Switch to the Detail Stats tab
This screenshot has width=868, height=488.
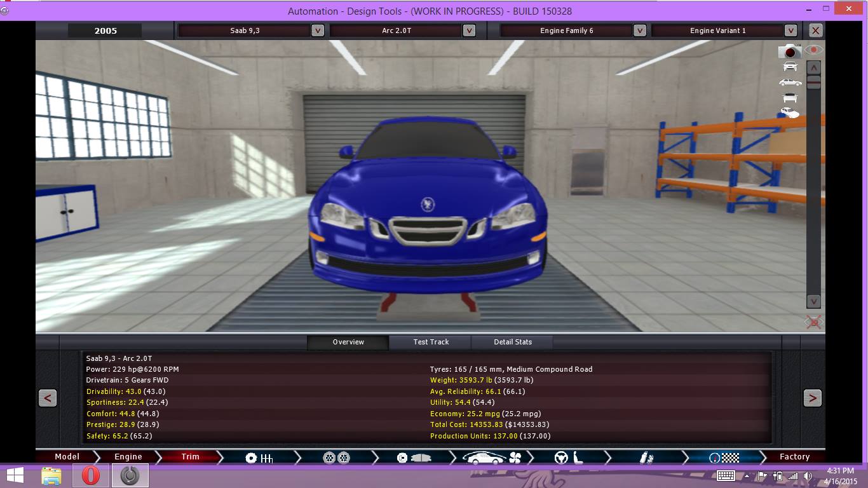(x=513, y=342)
